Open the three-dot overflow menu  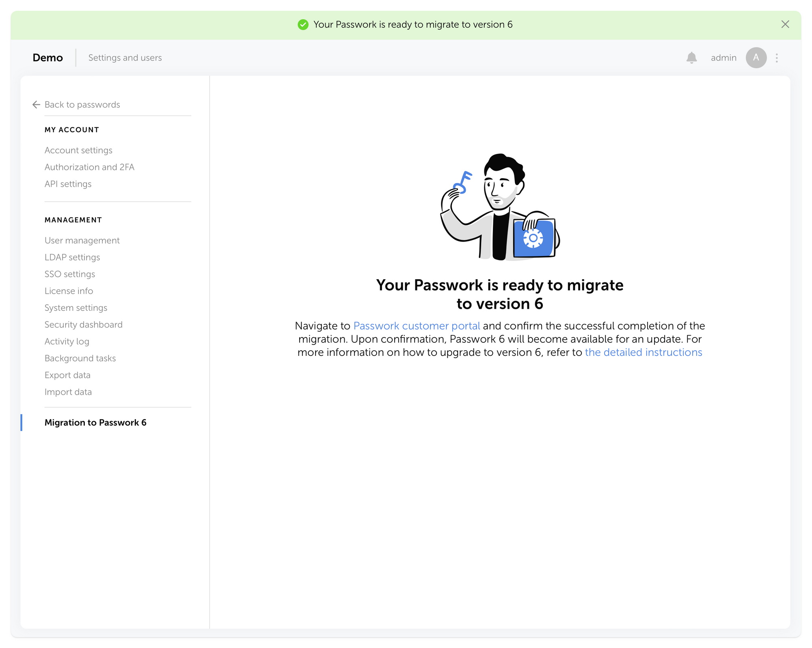coord(777,57)
